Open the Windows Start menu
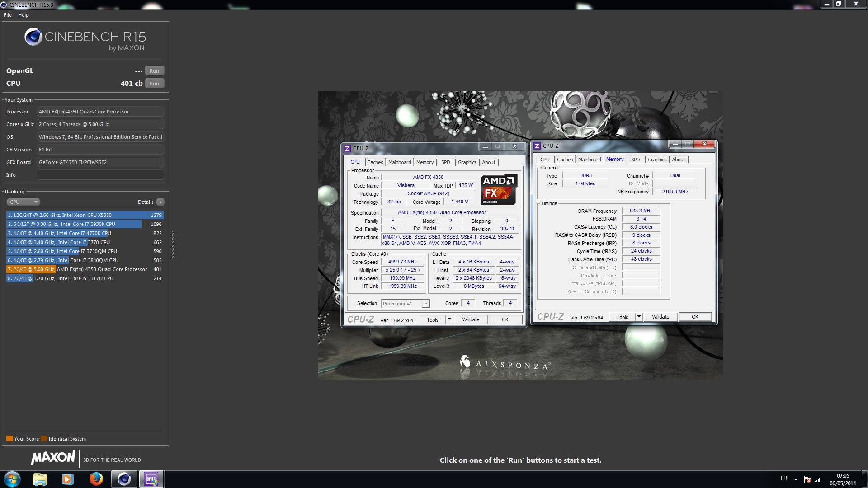The height and width of the screenshot is (488, 868). tap(12, 479)
